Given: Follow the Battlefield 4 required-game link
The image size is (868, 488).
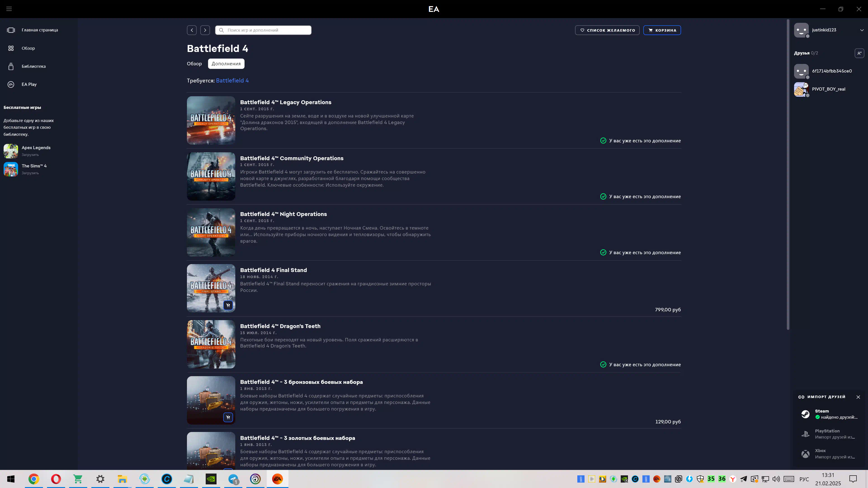Looking at the screenshot, I should [232, 80].
